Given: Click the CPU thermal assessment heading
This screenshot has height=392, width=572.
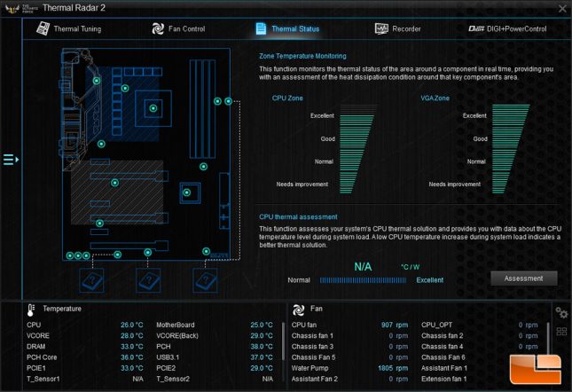Looking at the screenshot, I should 298,216.
